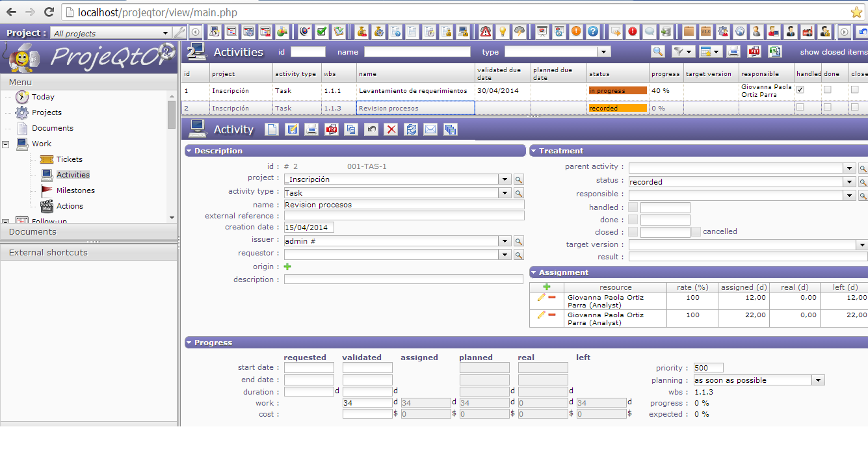868x455 pixels.
Task: Undo changes with the undo arrow icon
Action: click(x=371, y=129)
